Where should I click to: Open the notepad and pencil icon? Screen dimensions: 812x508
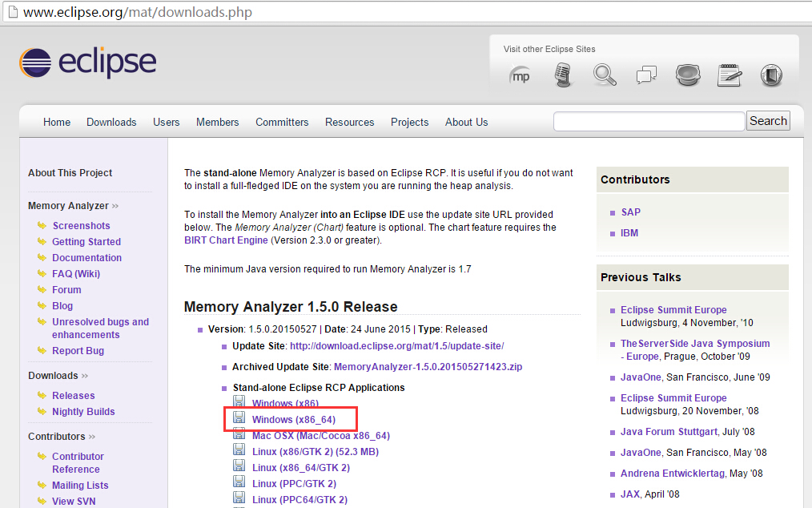pyautogui.click(x=730, y=75)
